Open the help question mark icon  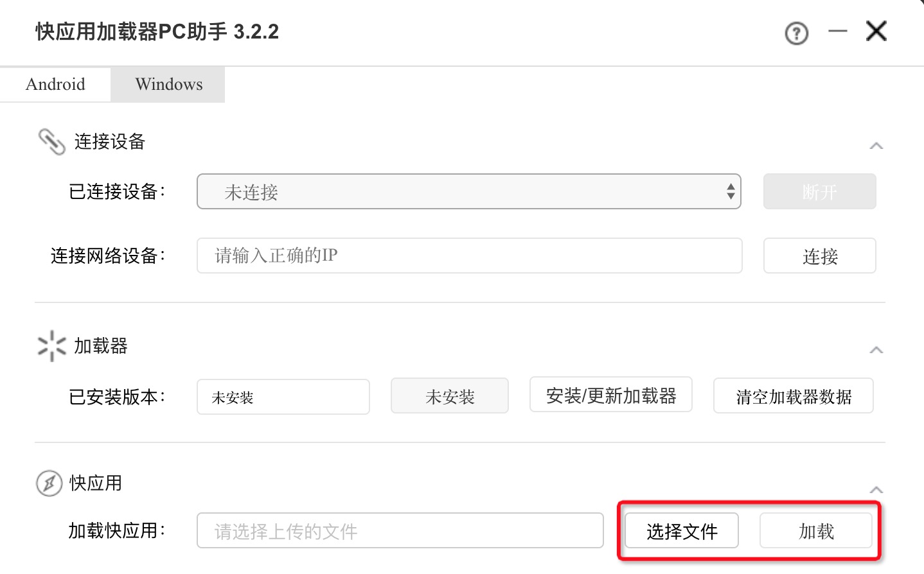[x=796, y=33]
